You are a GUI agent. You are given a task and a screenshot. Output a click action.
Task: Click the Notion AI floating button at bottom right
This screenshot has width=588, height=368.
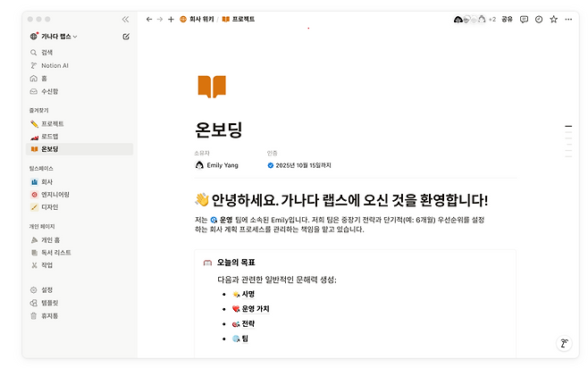click(x=563, y=342)
